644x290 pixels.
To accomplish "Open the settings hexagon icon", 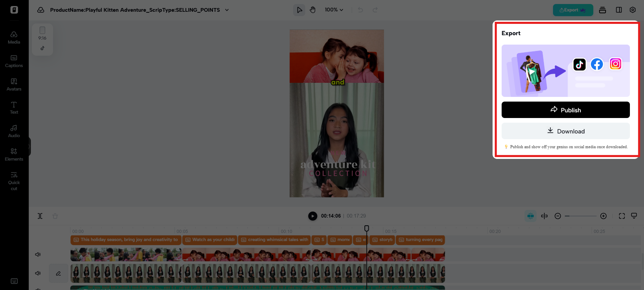I will pyautogui.click(x=633, y=10).
